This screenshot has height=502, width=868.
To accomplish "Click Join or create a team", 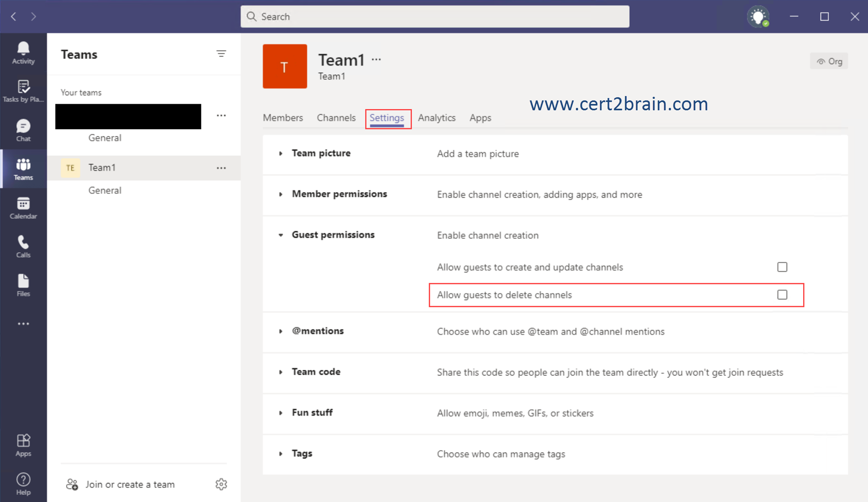I will coord(121,484).
